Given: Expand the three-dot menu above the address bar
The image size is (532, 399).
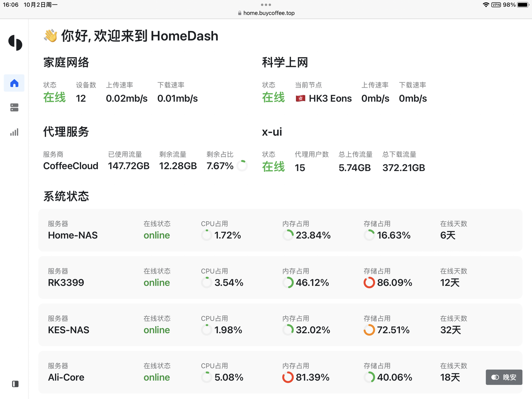Looking at the screenshot, I should tap(266, 5).
